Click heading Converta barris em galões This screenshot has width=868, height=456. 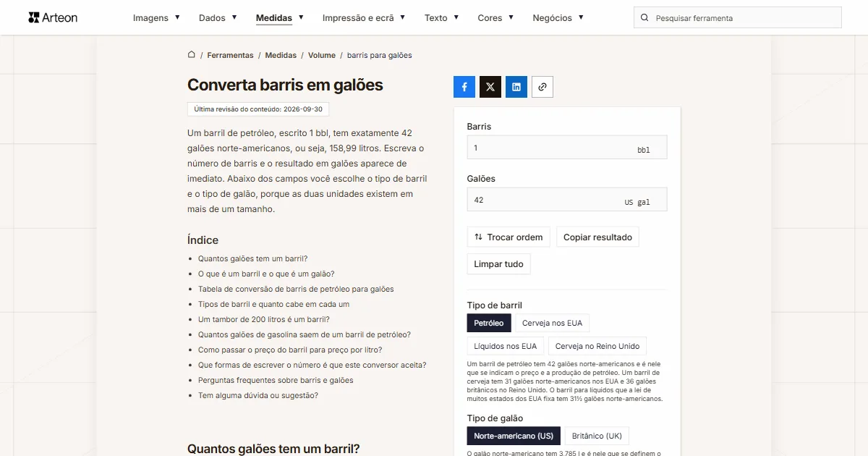point(285,85)
